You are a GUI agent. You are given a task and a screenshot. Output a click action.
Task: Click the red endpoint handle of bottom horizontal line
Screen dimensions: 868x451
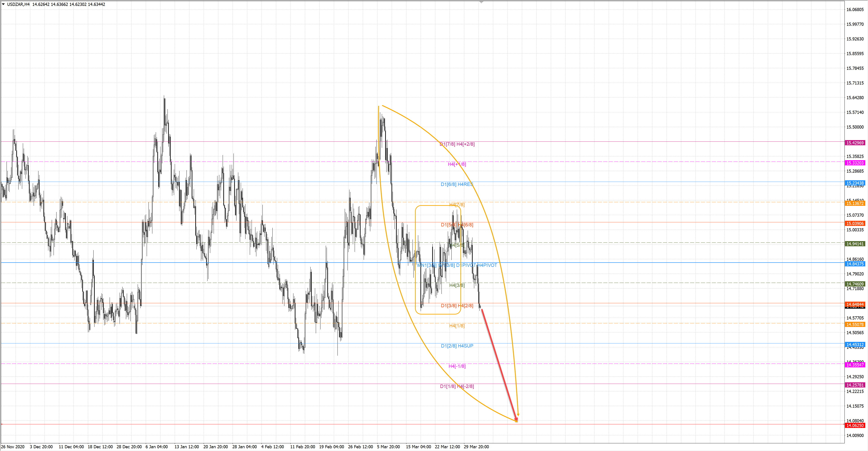[2, 424]
